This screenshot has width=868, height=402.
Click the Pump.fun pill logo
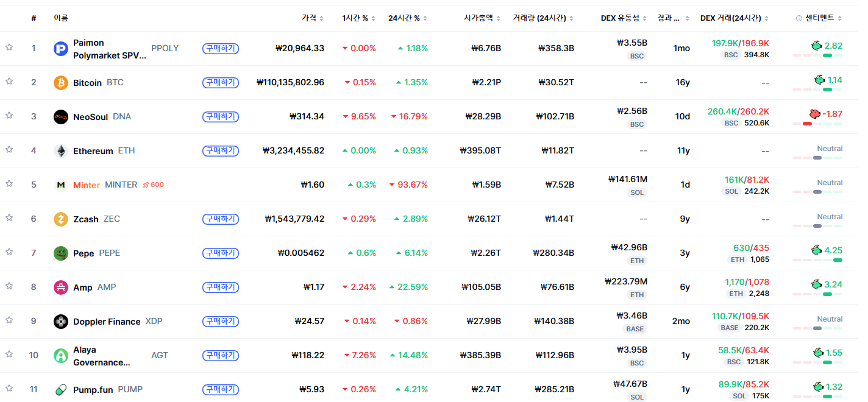pyautogui.click(x=61, y=390)
